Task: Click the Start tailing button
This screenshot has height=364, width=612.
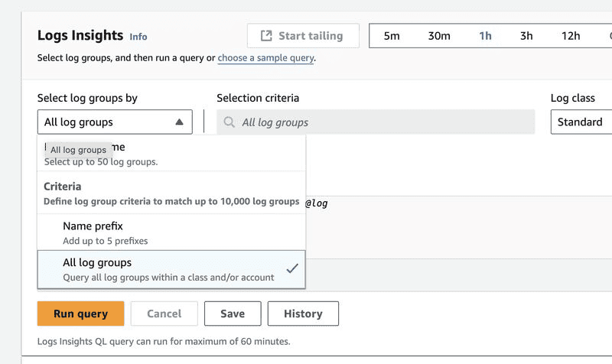Action: 301,36
